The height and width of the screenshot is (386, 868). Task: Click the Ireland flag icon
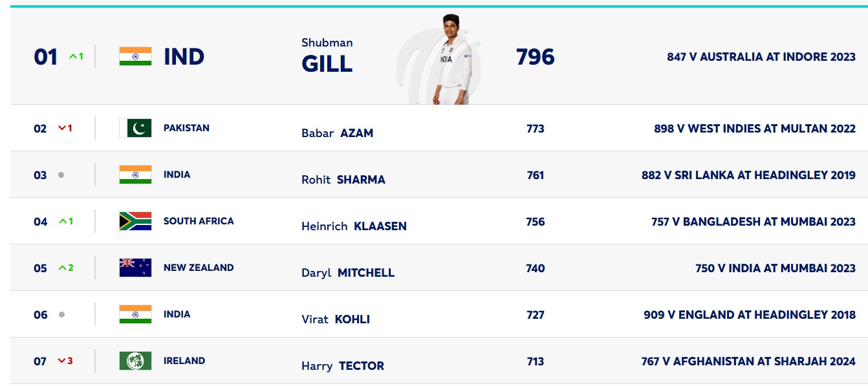coord(135,361)
